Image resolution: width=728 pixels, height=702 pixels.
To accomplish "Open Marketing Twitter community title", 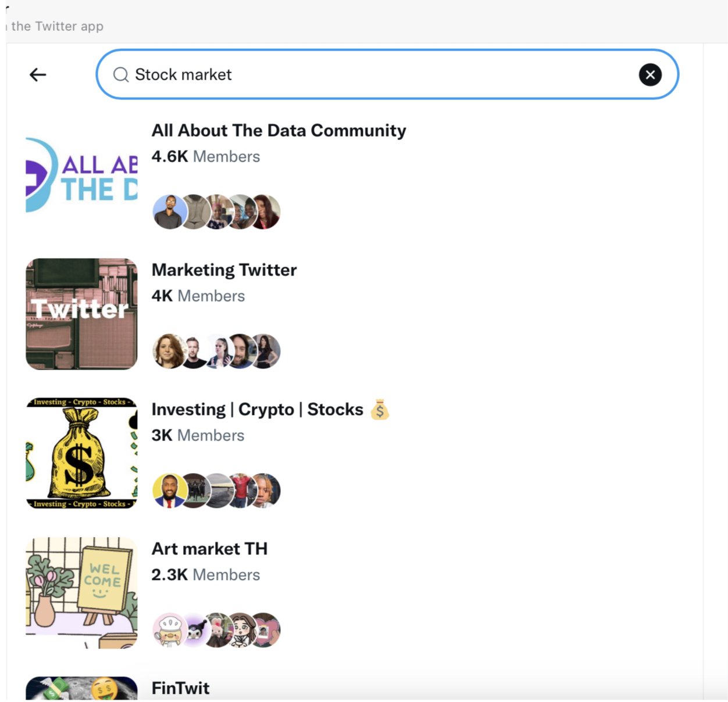I will 224,270.
